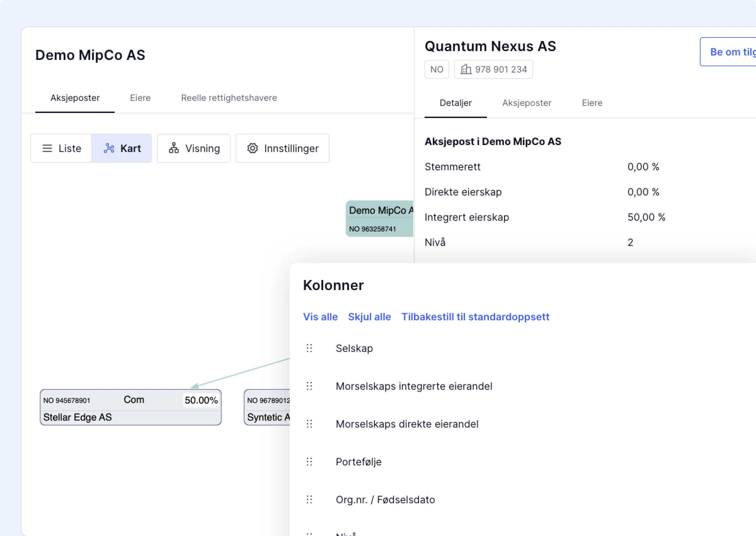Click the NO country badge
Viewport: 756px width, 536px height.
pos(437,69)
